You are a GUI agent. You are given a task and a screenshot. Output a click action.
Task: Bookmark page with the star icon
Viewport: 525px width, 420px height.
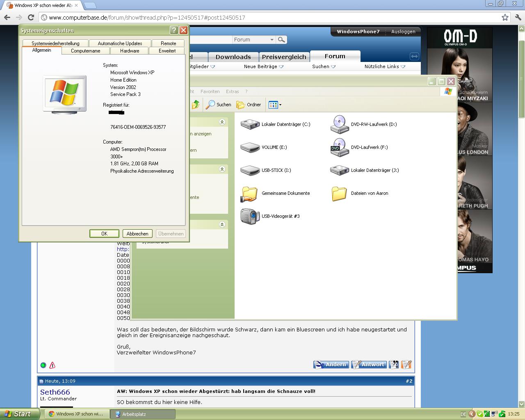[505, 17]
